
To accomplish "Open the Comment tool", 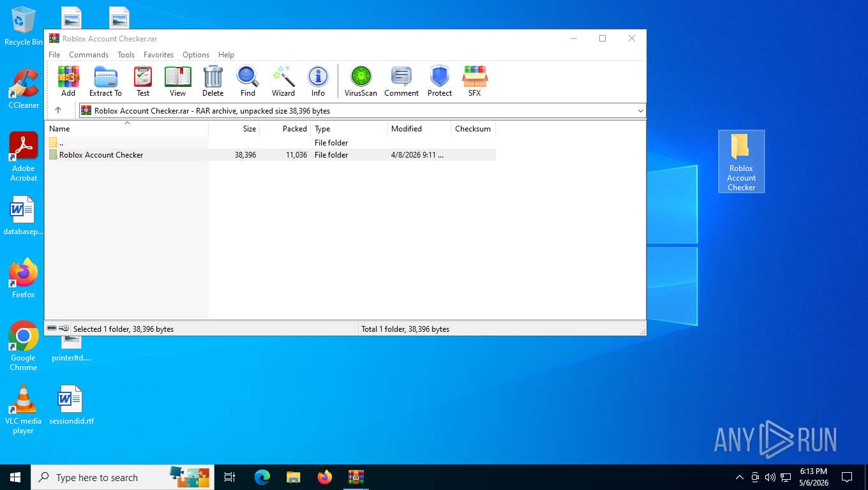I will click(401, 81).
